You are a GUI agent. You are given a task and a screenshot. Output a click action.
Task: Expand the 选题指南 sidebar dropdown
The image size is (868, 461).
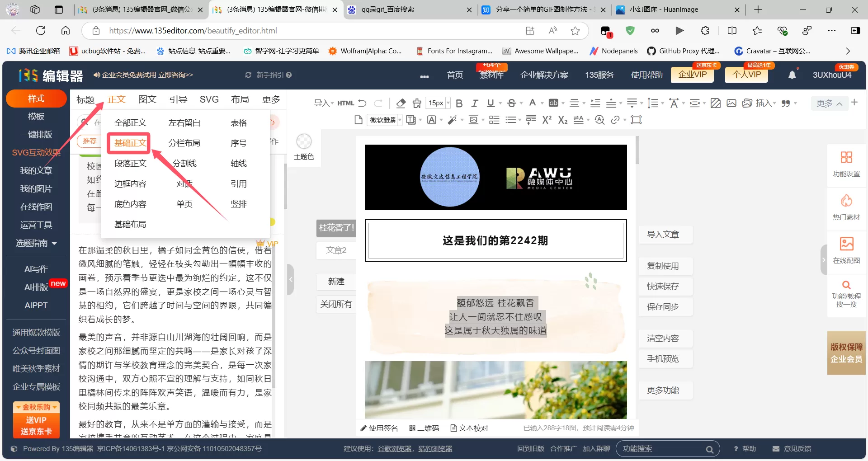[36, 243]
